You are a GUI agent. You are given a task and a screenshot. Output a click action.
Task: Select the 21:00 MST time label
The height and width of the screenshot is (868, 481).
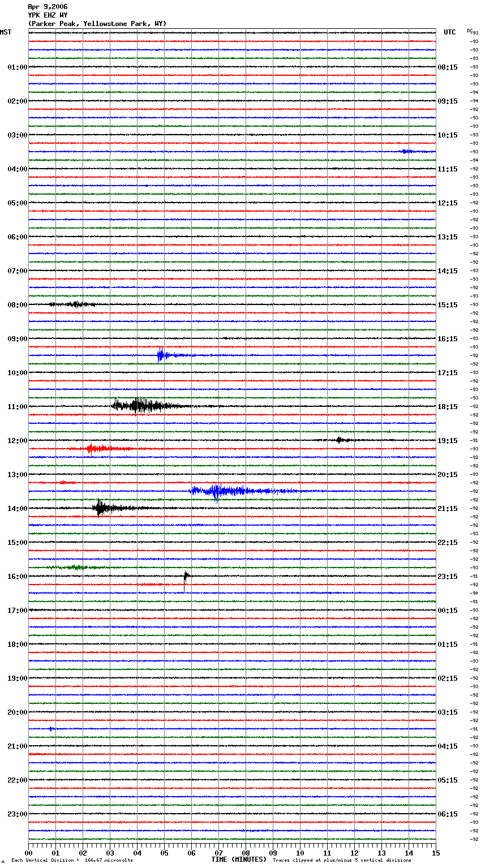point(18,746)
